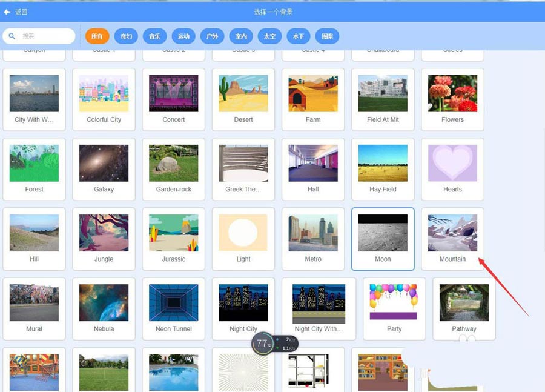The height and width of the screenshot is (392, 545).
Task: Choose the bookshelf room backdrop thumbnail
Action: tap(383, 372)
